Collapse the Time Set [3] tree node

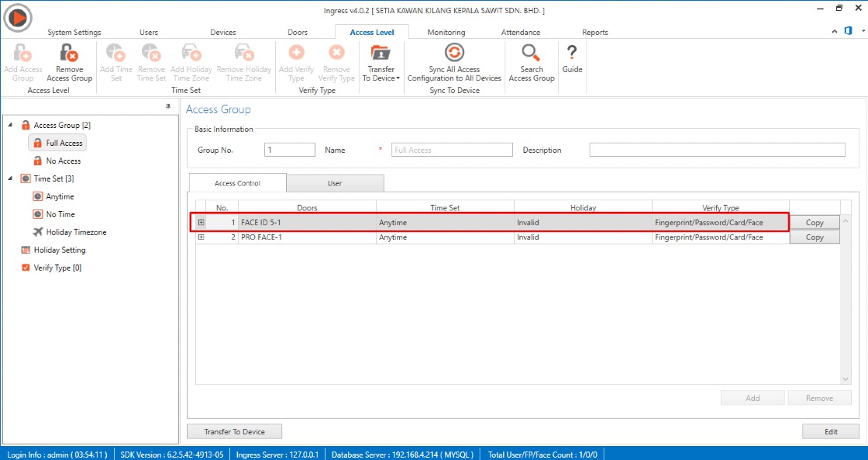coord(11,178)
